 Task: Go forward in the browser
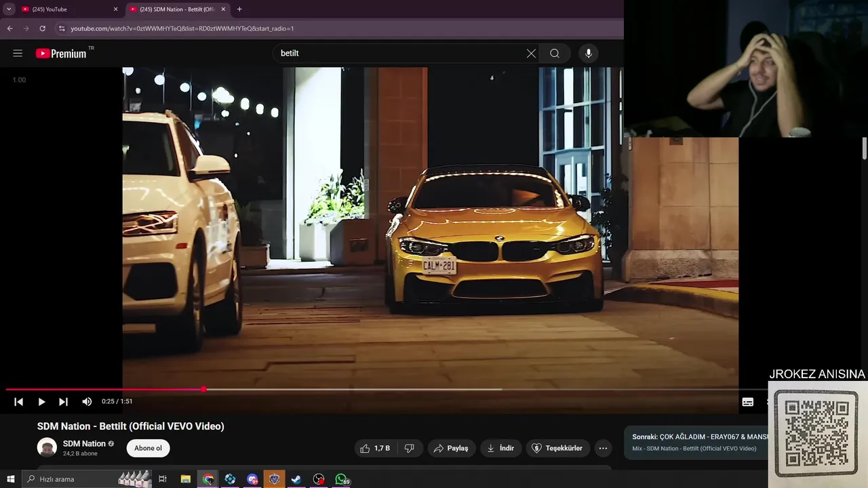[26, 28]
